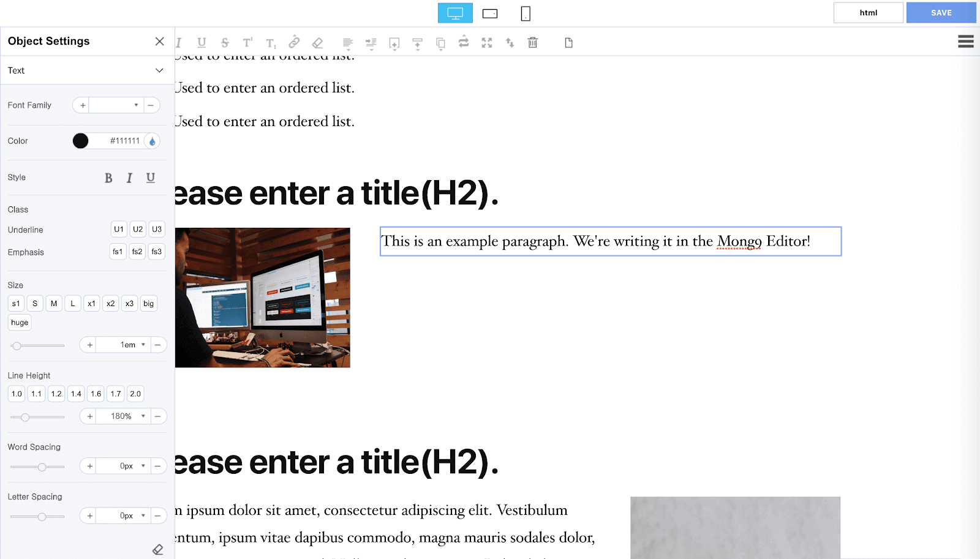Apply subscript formatting

271,43
